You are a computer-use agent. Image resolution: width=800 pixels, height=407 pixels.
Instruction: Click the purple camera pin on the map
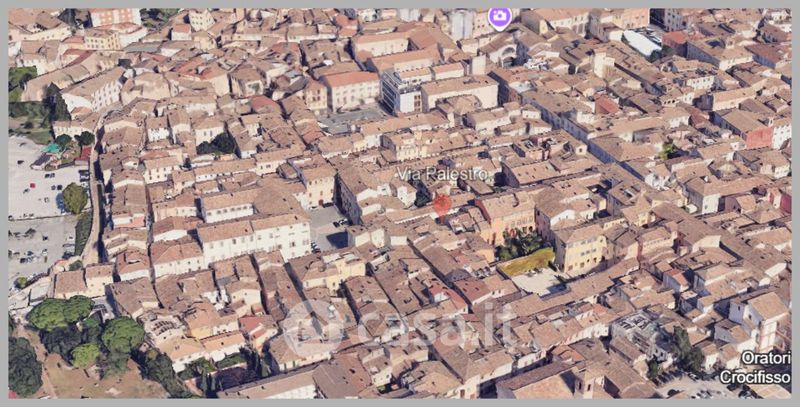pyautogui.click(x=499, y=17)
